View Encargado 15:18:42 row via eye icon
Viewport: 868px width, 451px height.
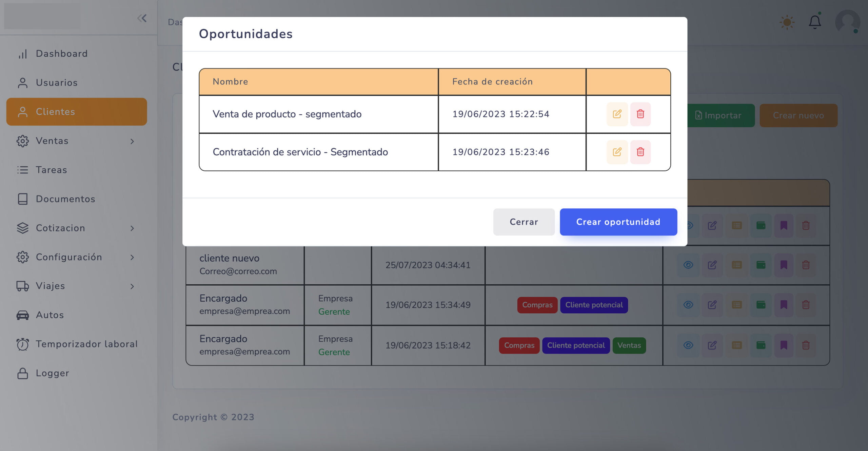[688, 345]
